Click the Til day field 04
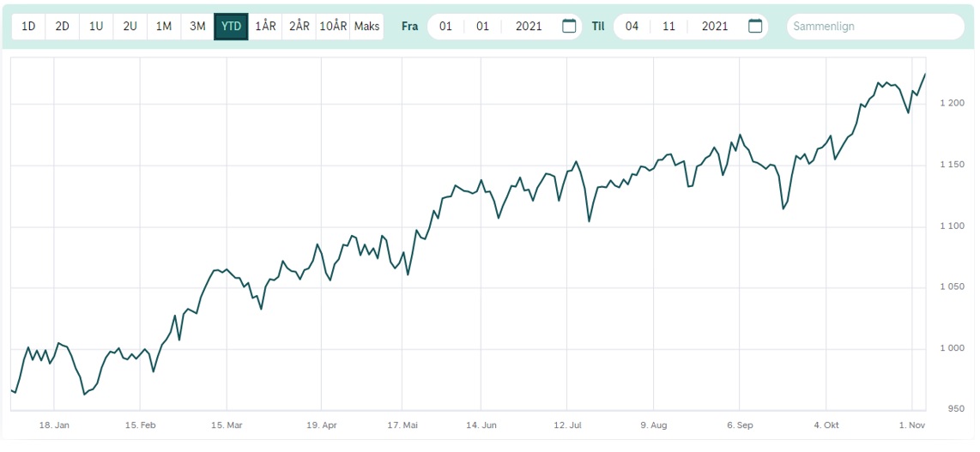 coord(632,26)
